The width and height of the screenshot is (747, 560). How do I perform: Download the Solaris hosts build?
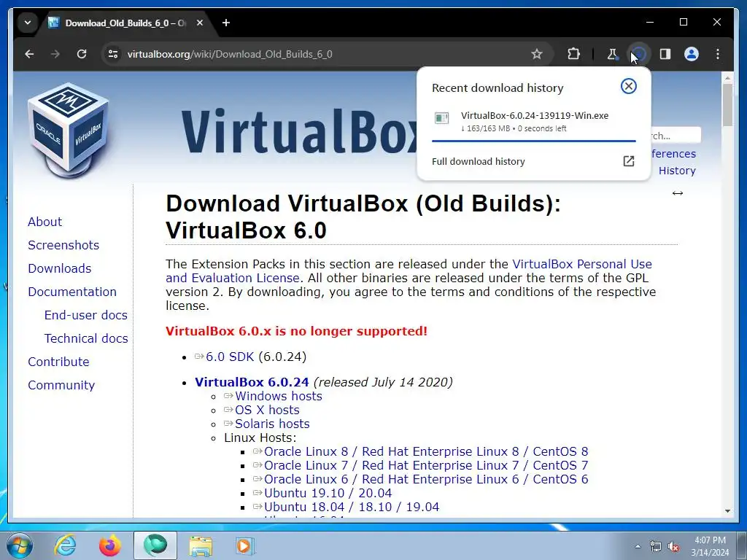pos(272,424)
